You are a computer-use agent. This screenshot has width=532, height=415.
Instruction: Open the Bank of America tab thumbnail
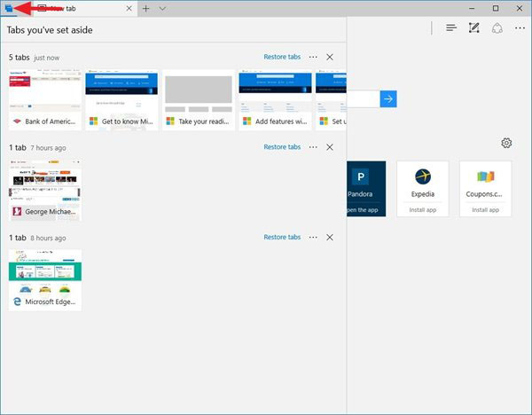[x=45, y=100]
